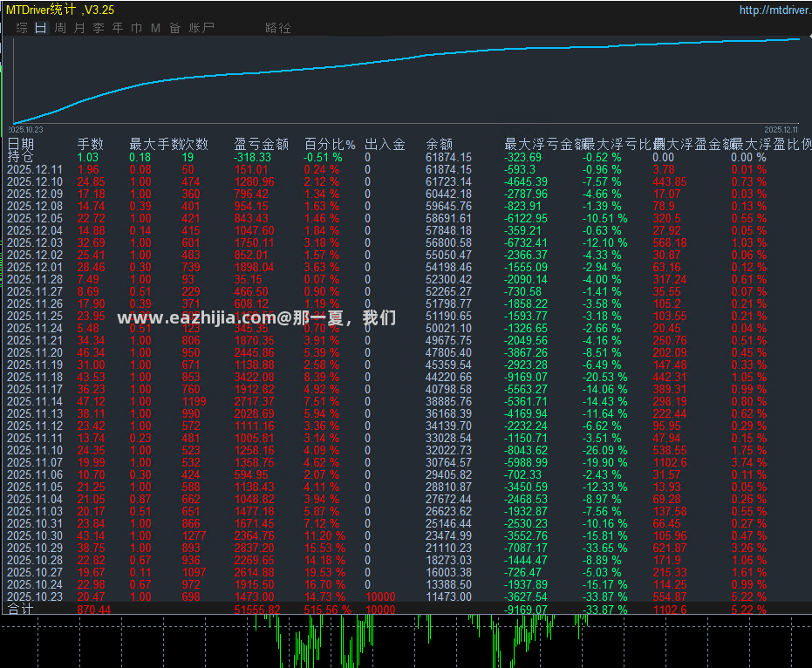Viewport: 812px width, 668px height.
Task: Click the 最大手数 column header
Action: (x=155, y=144)
